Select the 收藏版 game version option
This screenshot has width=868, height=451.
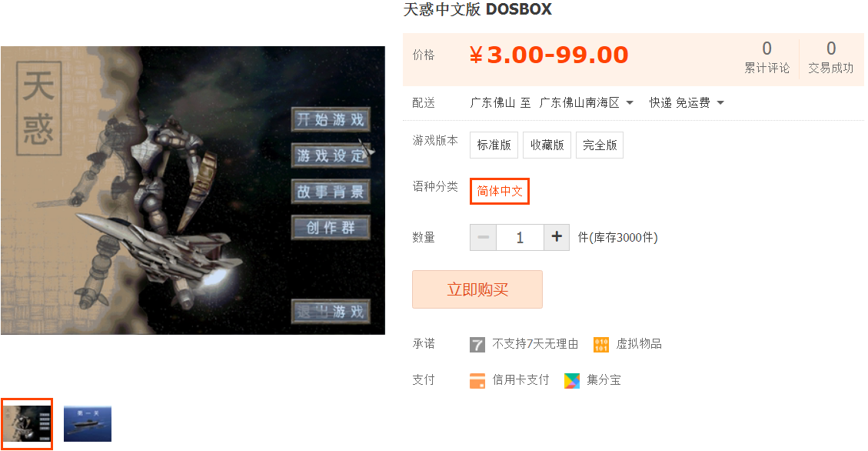click(x=547, y=145)
